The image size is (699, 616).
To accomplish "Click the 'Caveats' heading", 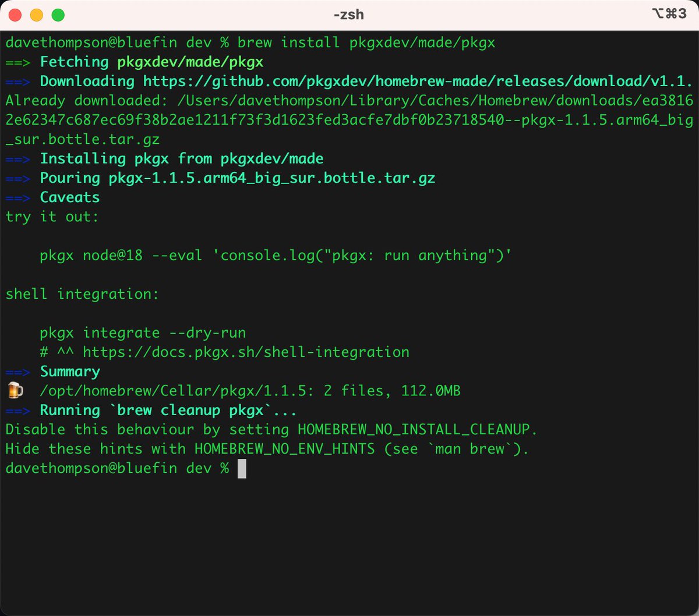I will tap(70, 197).
